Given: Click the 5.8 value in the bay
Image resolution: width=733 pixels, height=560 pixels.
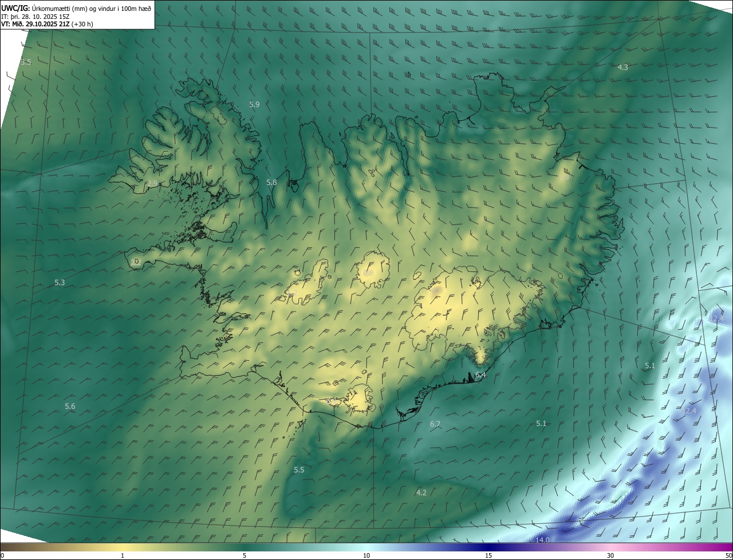Looking at the screenshot, I should click(x=271, y=182).
